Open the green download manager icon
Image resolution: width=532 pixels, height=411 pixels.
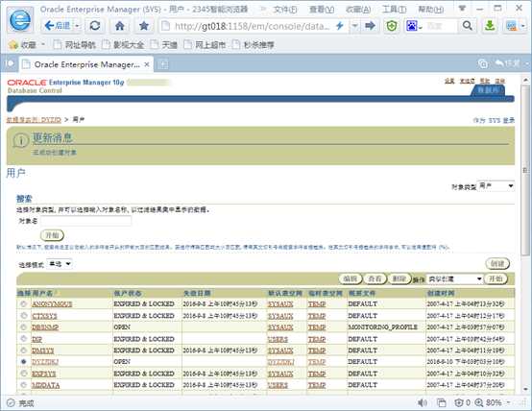[x=490, y=26]
